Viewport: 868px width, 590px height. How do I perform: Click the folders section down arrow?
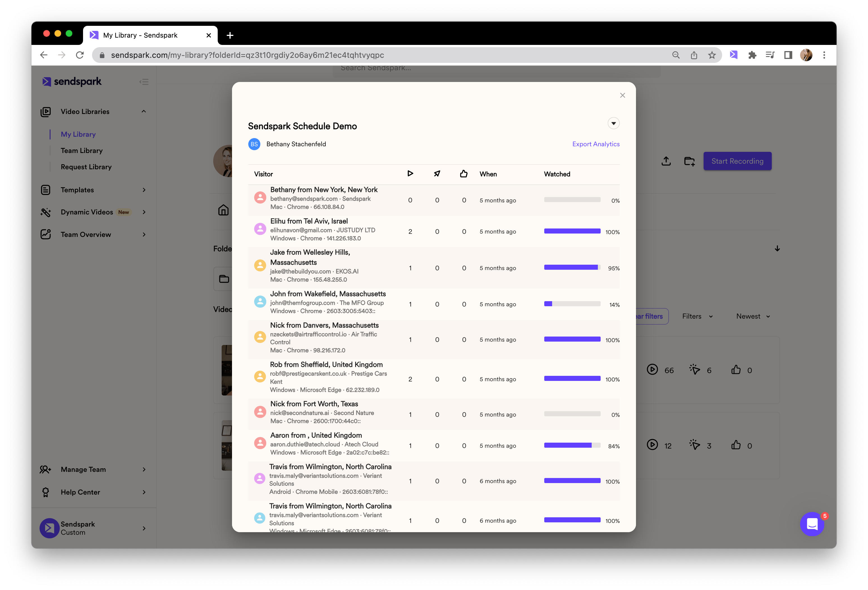click(777, 248)
